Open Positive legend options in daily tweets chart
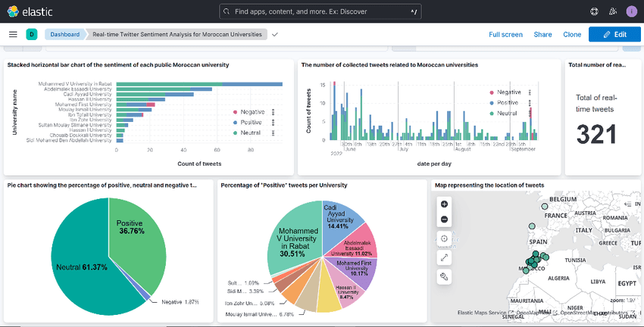644x327 pixels. point(530,103)
